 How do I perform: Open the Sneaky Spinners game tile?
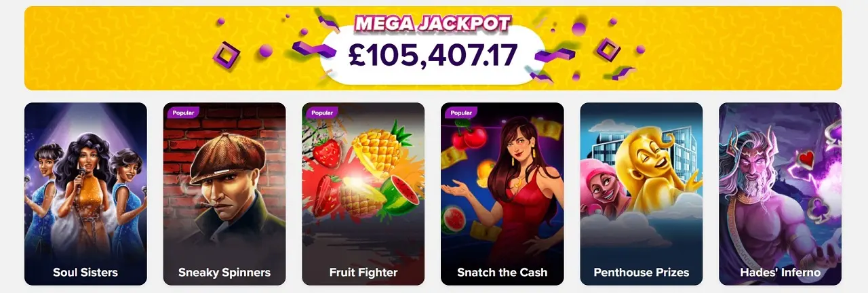pos(224,193)
